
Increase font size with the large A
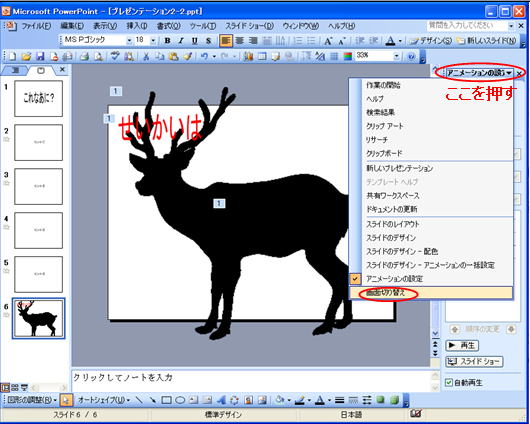(327, 41)
